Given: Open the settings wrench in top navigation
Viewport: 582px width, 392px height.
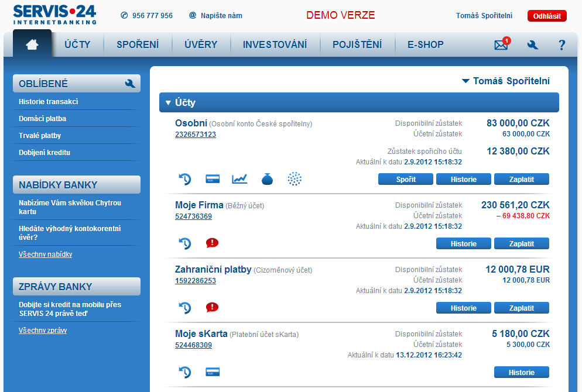Looking at the screenshot, I should [x=533, y=45].
